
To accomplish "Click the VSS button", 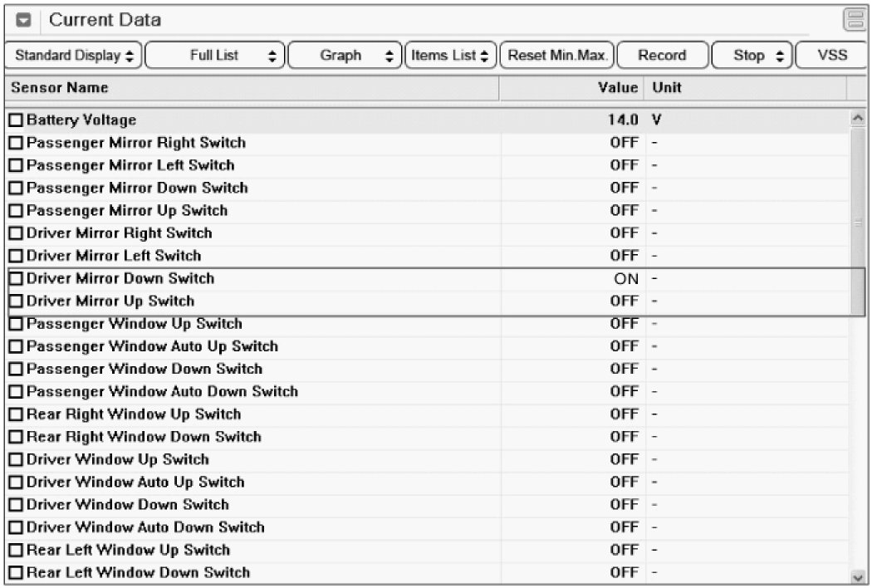I will pyautogui.click(x=832, y=56).
